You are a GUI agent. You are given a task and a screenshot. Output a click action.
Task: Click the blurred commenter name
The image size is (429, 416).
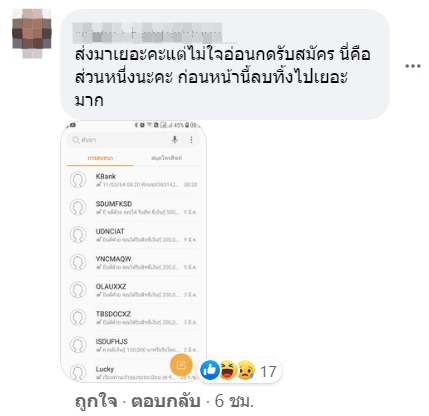[147, 33]
